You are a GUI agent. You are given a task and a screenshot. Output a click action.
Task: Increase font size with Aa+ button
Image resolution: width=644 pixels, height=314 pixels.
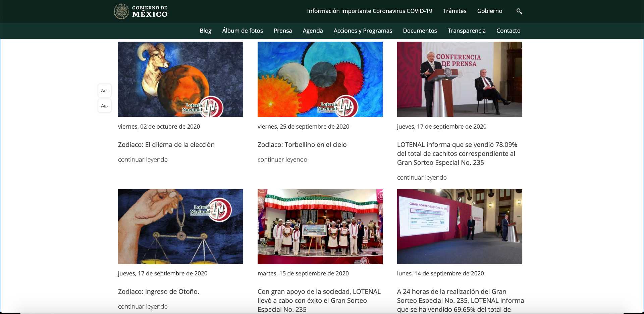coord(105,91)
